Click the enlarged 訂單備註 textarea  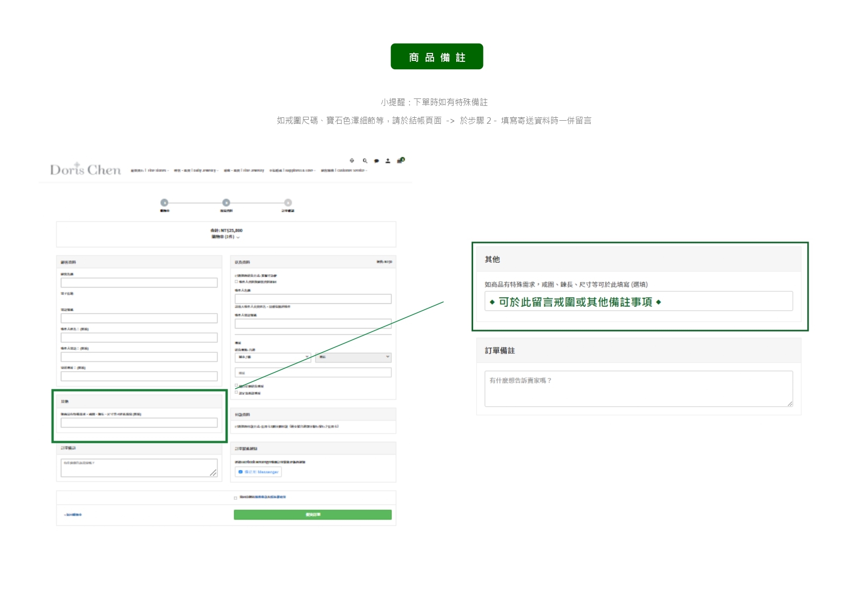click(x=639, y=389)
